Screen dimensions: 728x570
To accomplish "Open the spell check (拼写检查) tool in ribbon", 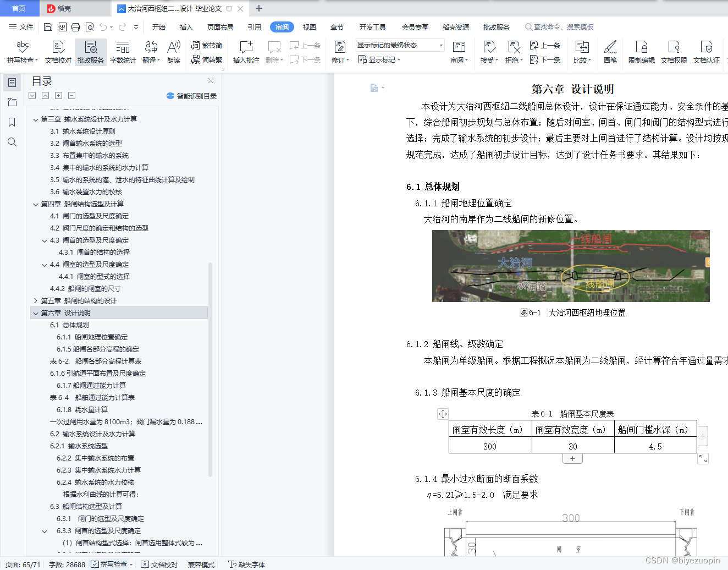I will click(x=23, y=52).
